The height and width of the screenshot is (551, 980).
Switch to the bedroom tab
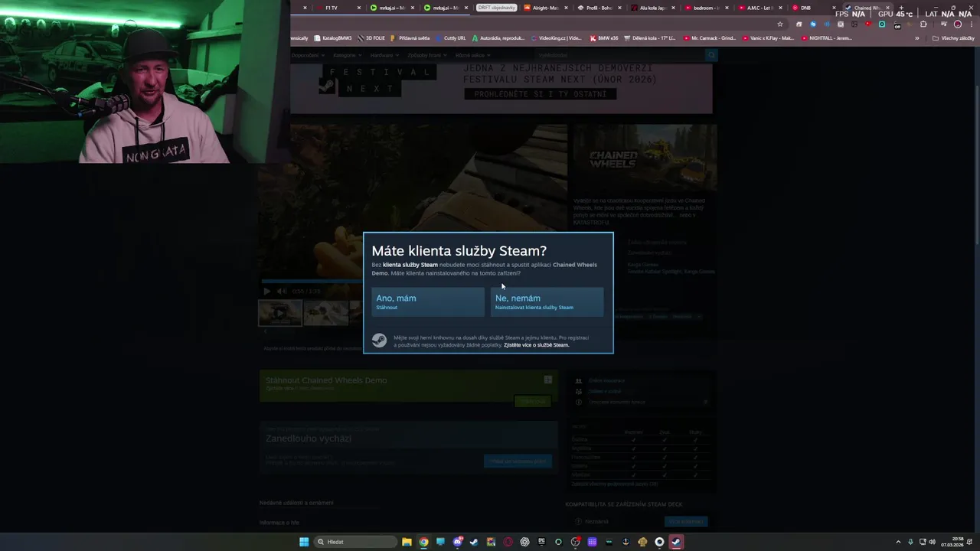pyautogui.click(x=706, y=8)
